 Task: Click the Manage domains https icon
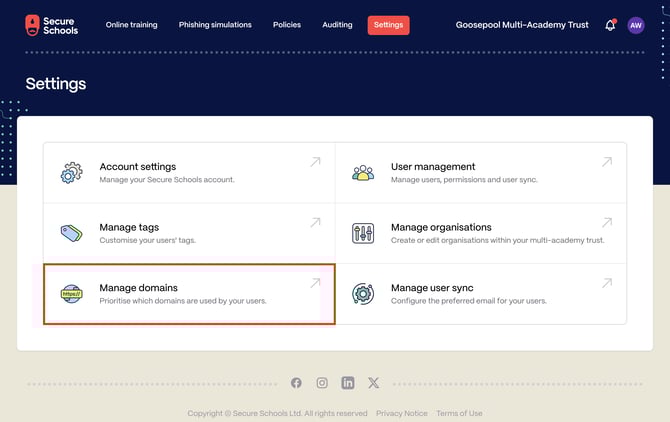(x=71, y=294)
